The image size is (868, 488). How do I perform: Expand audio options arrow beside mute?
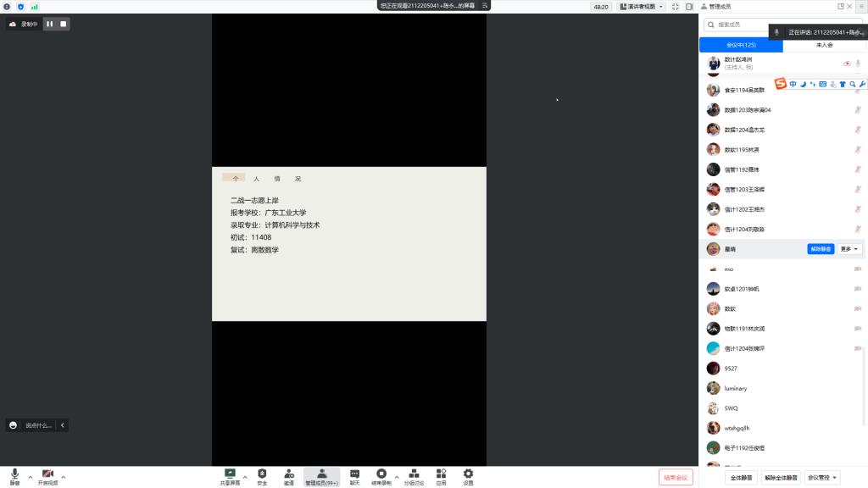pos(30,477)
